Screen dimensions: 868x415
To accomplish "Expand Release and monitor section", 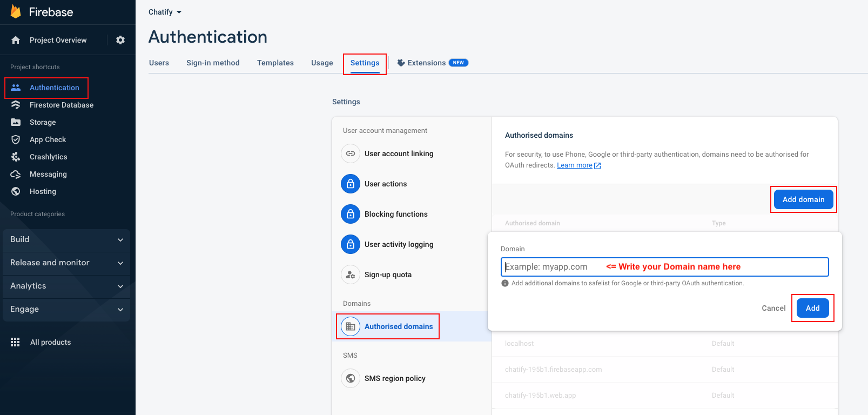I will 66,263.
